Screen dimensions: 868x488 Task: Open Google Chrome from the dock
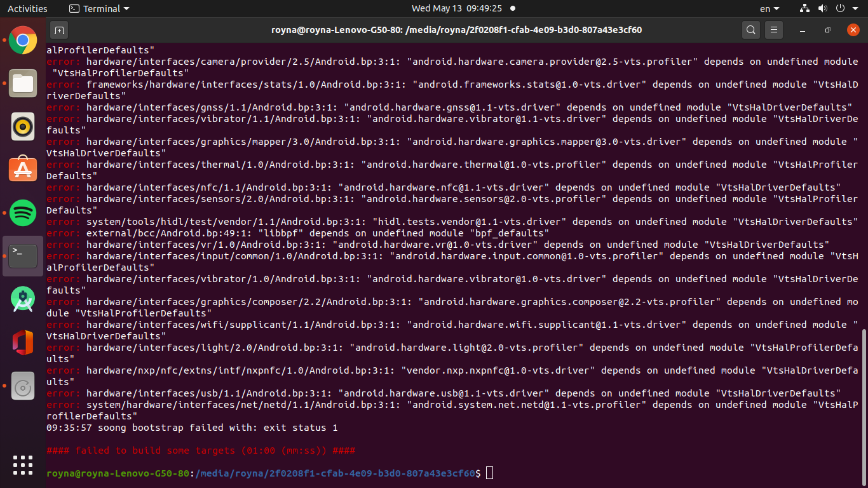click(22, 40)
